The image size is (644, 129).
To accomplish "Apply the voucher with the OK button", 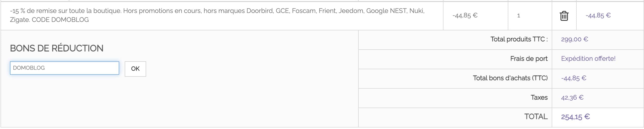I will (x=135, y=69).
